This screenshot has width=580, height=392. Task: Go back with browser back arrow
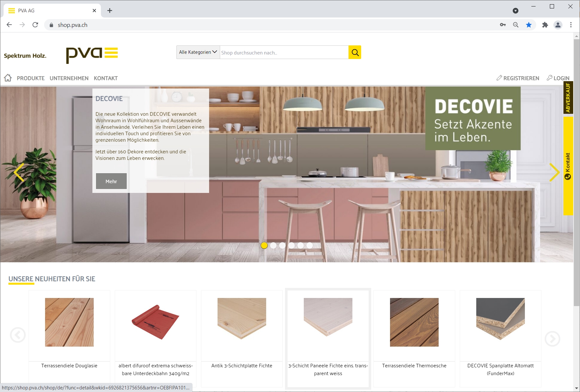9,25
